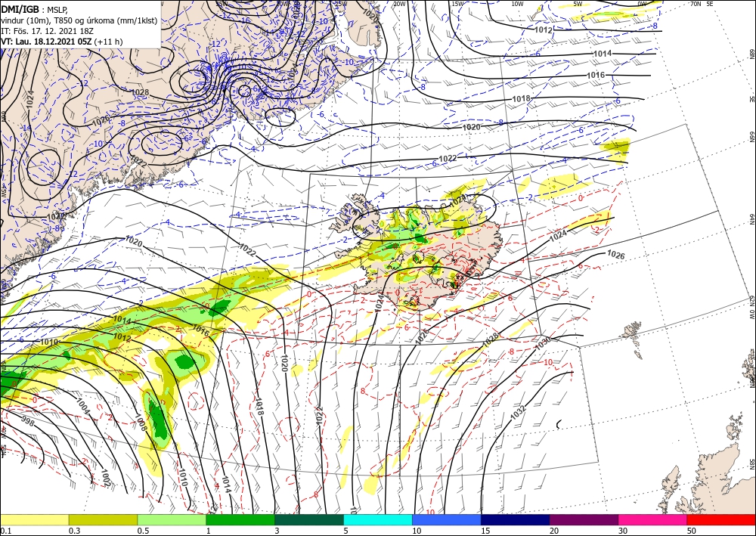
Task: Click the '0.5' legend tick value
Action: [x=143, y=531]
